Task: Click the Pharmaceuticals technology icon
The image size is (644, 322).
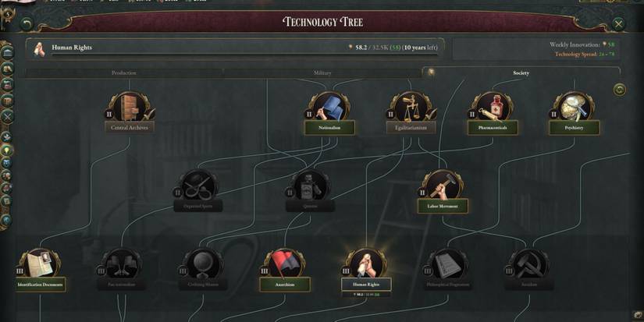Action: (493, 108)
